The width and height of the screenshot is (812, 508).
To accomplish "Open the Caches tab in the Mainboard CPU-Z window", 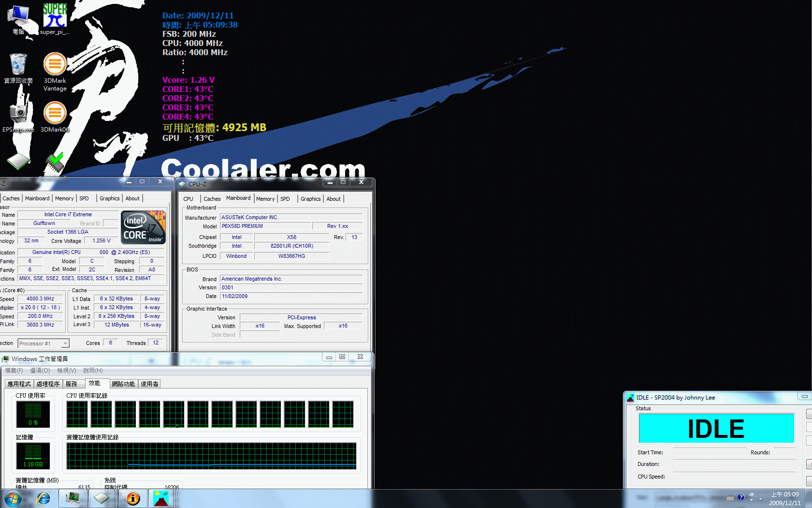I will (212, 199).
